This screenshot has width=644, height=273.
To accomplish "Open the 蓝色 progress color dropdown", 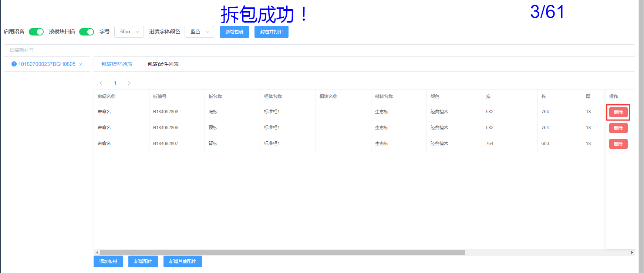I will pos(199,32).
